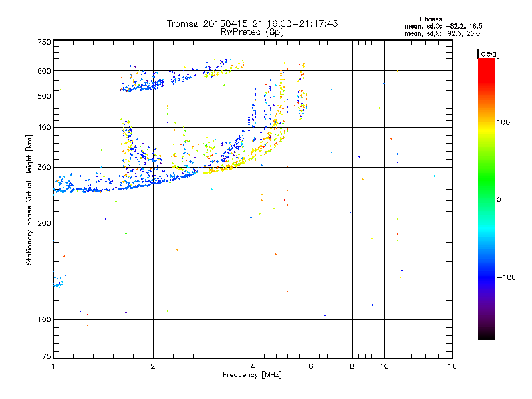Click the x-axis tick label "2"
The image size is (532, 399).
click(x=153, y=366)
